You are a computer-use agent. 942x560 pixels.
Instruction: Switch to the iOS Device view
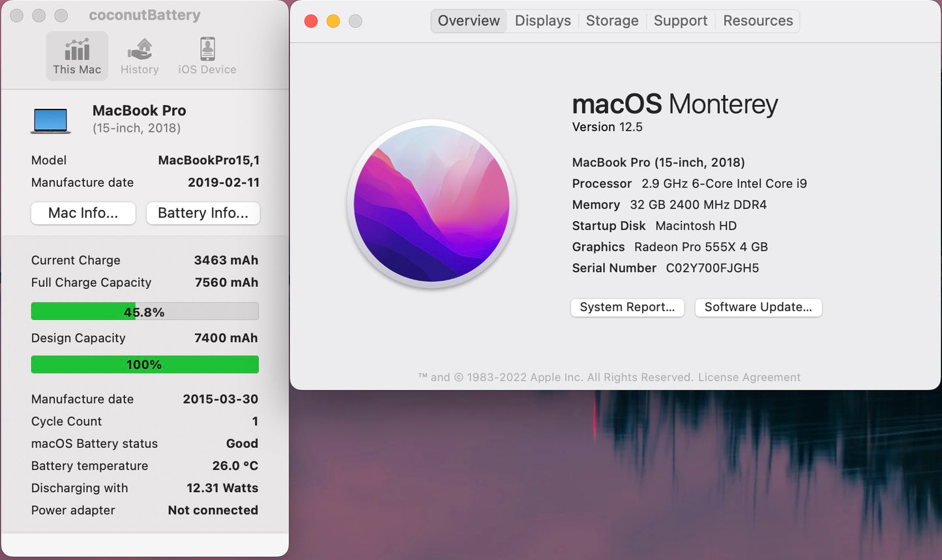(x=206, y=55)
